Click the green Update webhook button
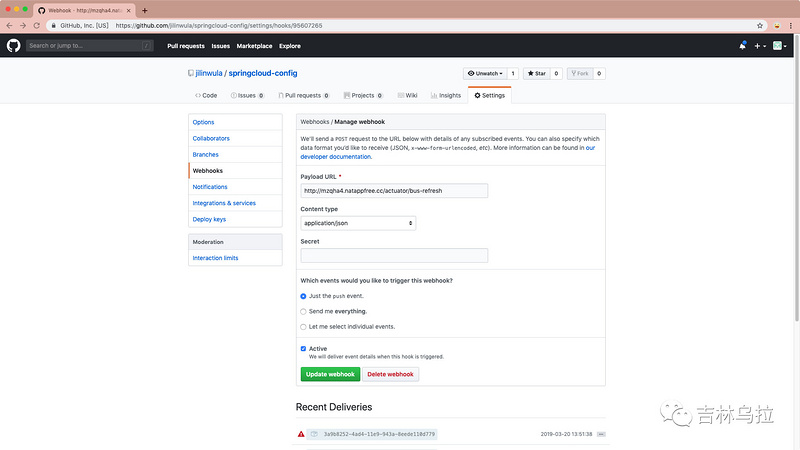800x450 pixels. coord(330,374)
